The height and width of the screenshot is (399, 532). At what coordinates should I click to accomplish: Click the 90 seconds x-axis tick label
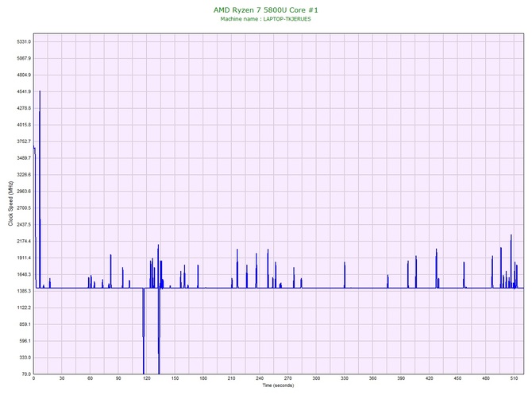118,378
